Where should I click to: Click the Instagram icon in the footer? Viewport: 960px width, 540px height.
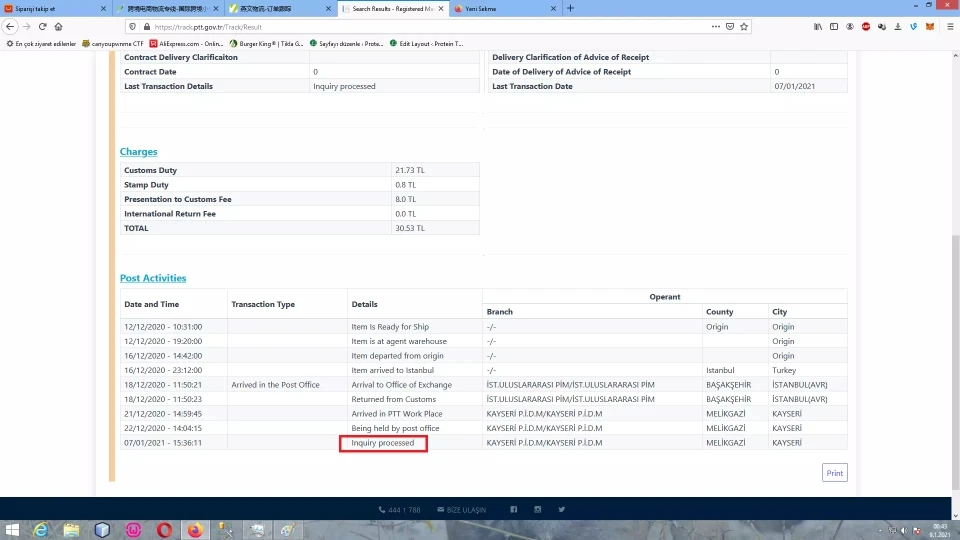(538, 509)
